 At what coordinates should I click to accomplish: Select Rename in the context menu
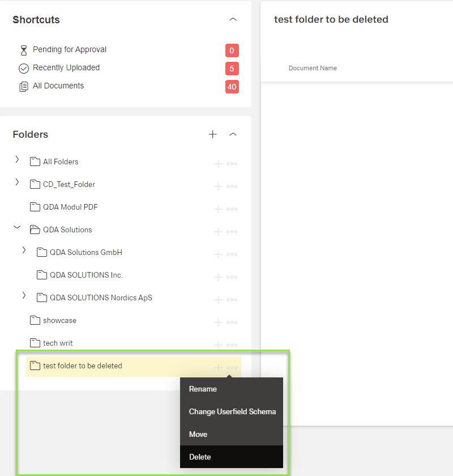click(x=203, y=389)
